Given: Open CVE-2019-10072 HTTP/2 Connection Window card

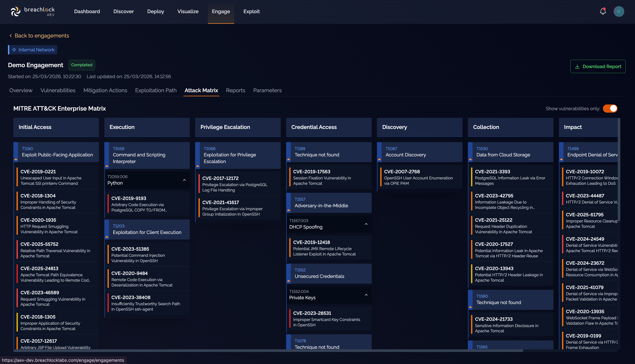Looking at the screenshot, I should tap(588, 177).
